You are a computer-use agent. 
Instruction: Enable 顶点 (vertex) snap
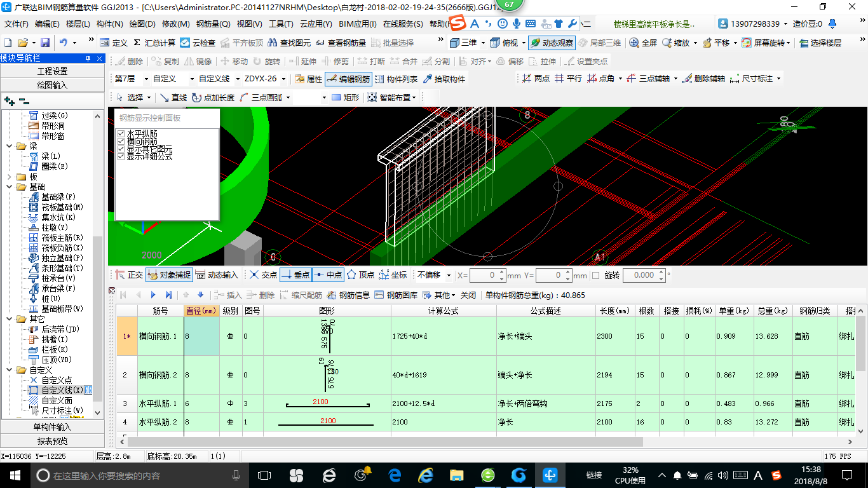[360, 275]
